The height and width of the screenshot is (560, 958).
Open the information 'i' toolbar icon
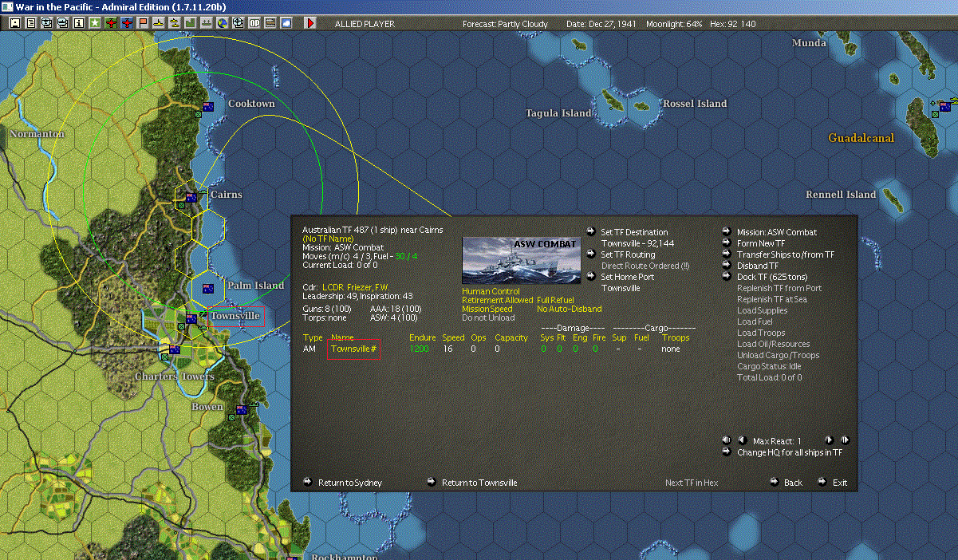(x=78, y=23)
